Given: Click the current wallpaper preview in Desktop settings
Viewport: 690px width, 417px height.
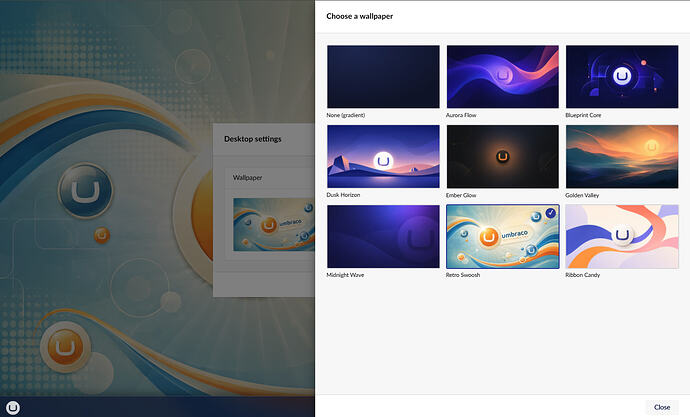Looking at the screenshot, I should pyautogui.click(x=274, y=224).
